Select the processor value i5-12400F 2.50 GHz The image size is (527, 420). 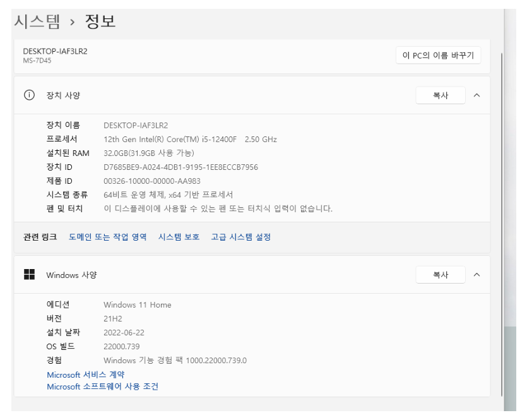(190, 139)
